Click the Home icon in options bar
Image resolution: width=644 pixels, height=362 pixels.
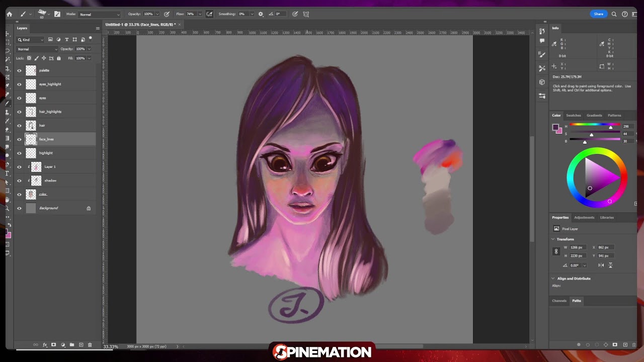(9, 14)
